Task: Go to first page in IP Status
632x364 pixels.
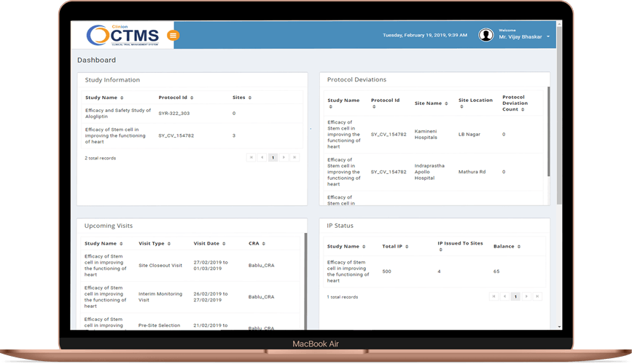Action: tap(493, 296)
